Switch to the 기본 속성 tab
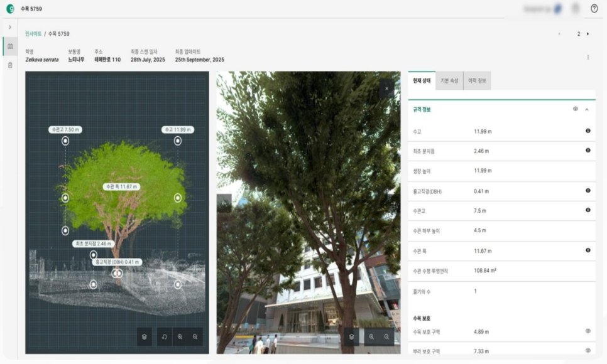The width and height of the screenshot is (607, 364). [x=449, y=80]
